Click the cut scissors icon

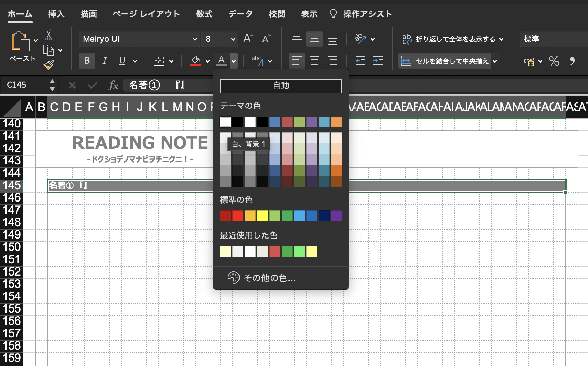[x=49, y=35]
